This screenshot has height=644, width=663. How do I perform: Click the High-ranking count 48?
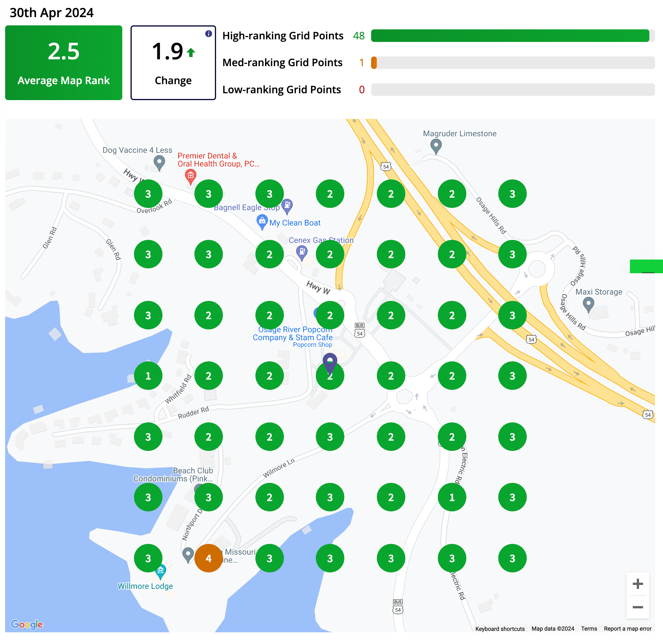point(359,36)
